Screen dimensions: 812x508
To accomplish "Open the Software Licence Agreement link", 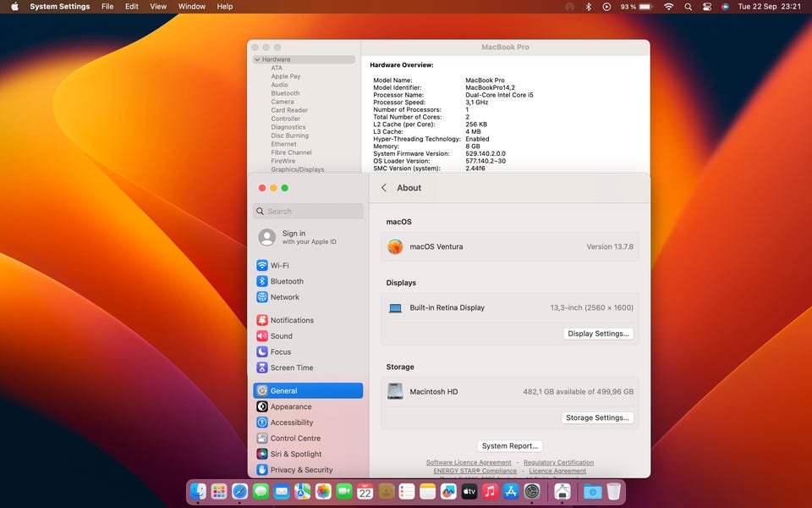I will [469, 462].
